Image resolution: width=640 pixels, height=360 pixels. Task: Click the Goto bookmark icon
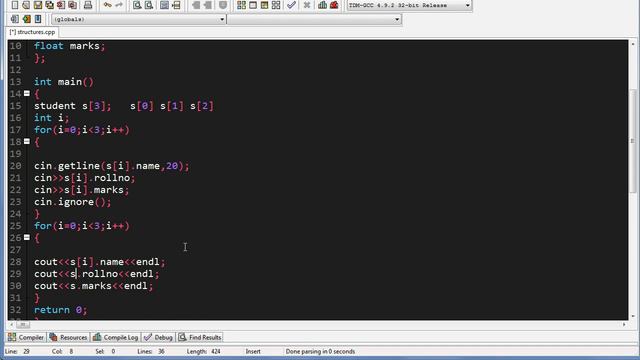[x=38, y=19]
